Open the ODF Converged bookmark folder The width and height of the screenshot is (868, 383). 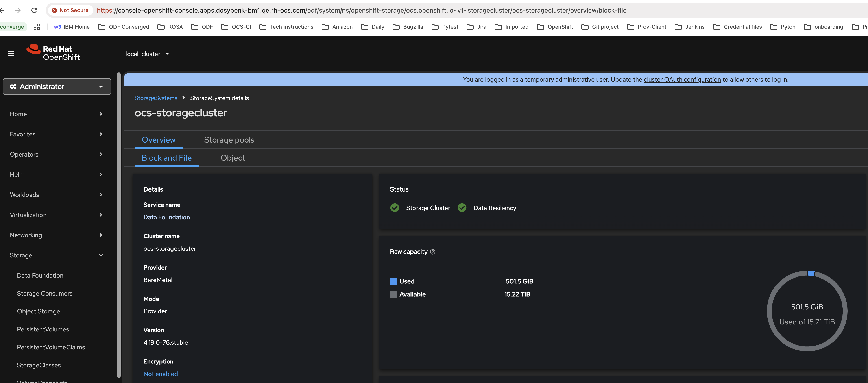pyautogui.click(x=124, y=27)
